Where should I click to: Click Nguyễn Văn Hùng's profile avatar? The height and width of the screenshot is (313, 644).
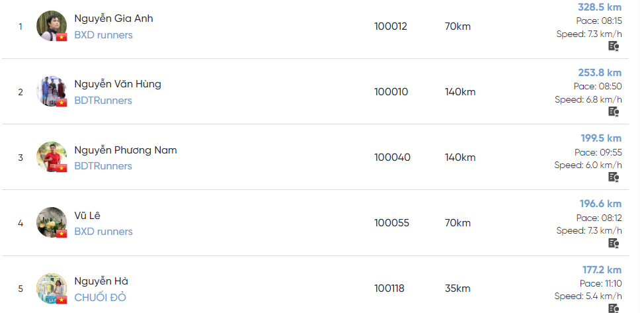(x=52, y=91)
